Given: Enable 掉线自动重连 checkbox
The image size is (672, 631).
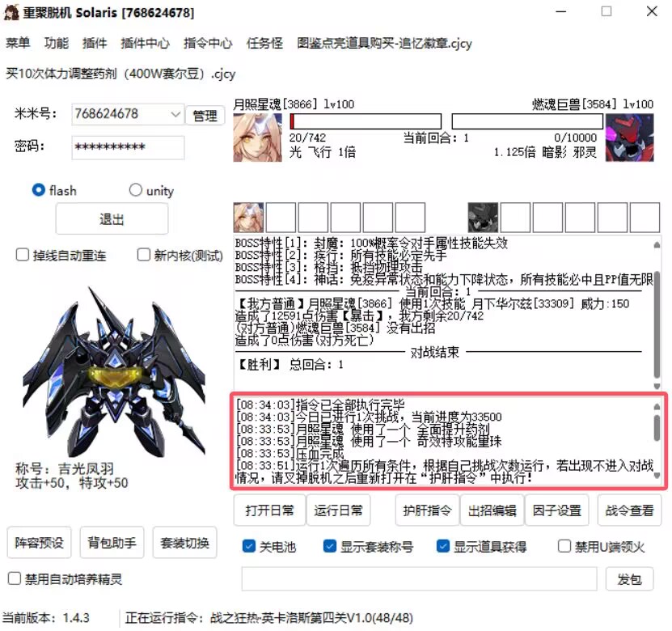Looking at the screenshot, I should pos(23,255).
